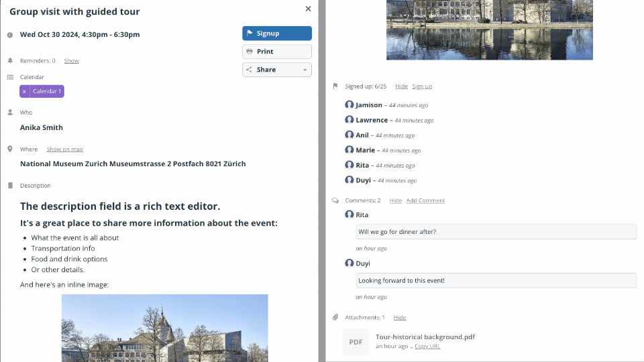Click the Print button

click(x=277, y=52)
